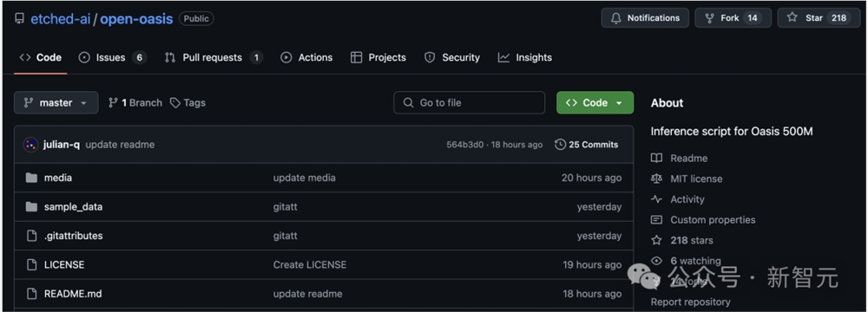868x312 pixels.
Task: Open commit hash 564b3d0
Action: click(x=465, y=145)
